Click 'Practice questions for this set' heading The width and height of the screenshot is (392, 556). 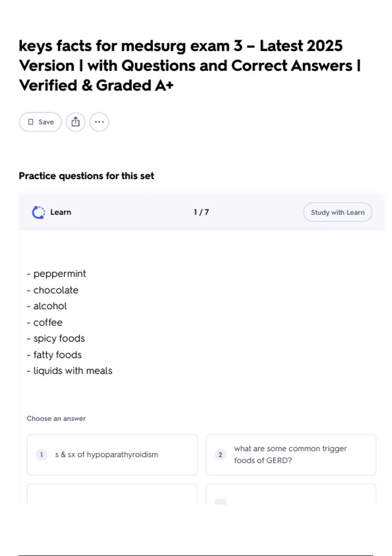pos(86,176)
